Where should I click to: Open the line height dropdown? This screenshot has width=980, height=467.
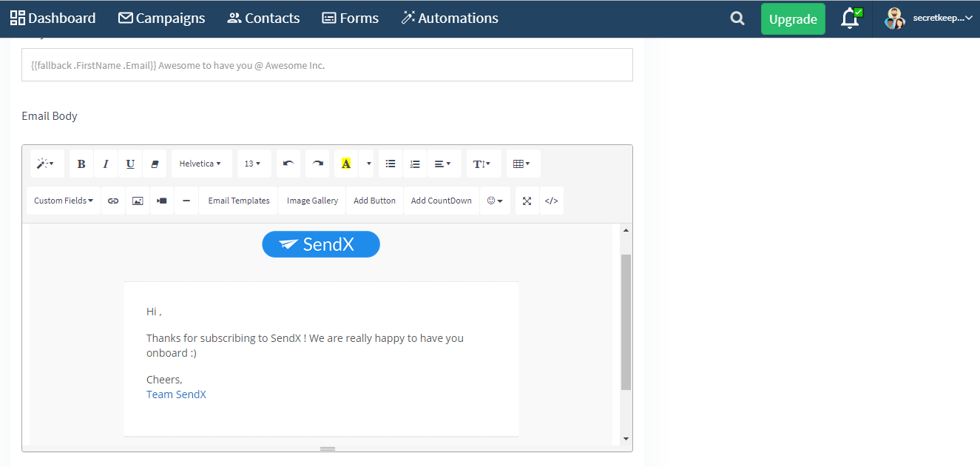pyautogui.click(x=484, y=164)
